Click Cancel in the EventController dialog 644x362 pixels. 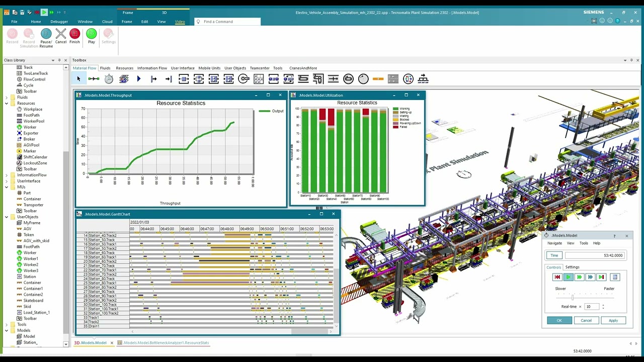point(586,320)
